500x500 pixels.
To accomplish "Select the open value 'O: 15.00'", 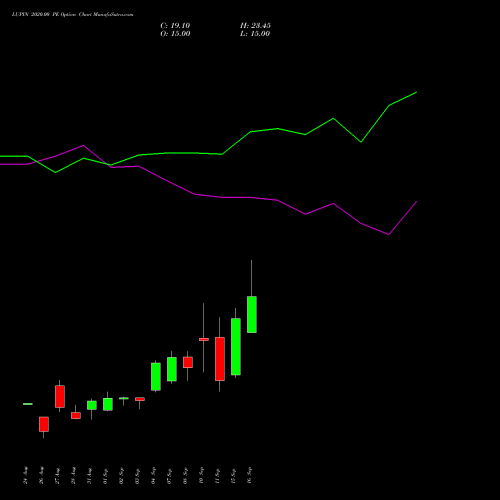I will 175,34.
